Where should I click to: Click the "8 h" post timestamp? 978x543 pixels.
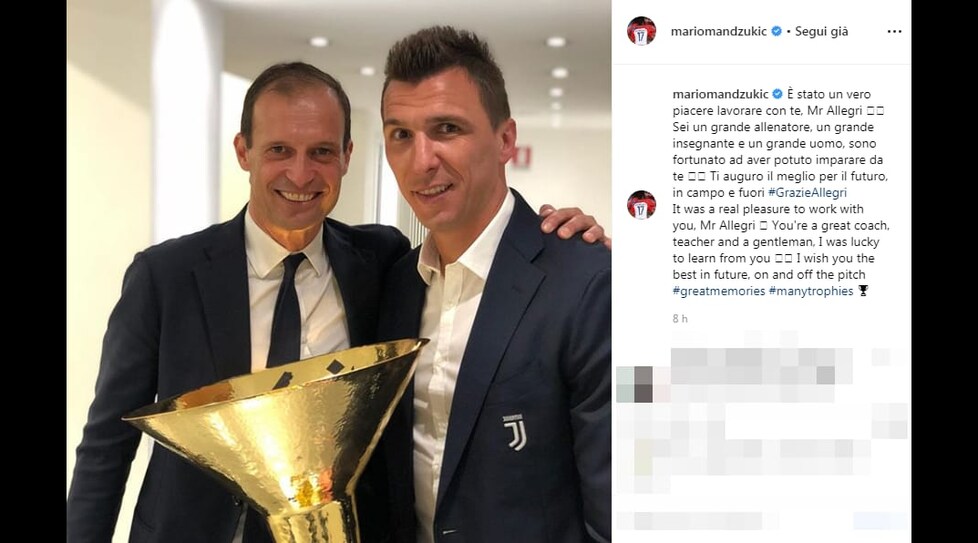680,319
